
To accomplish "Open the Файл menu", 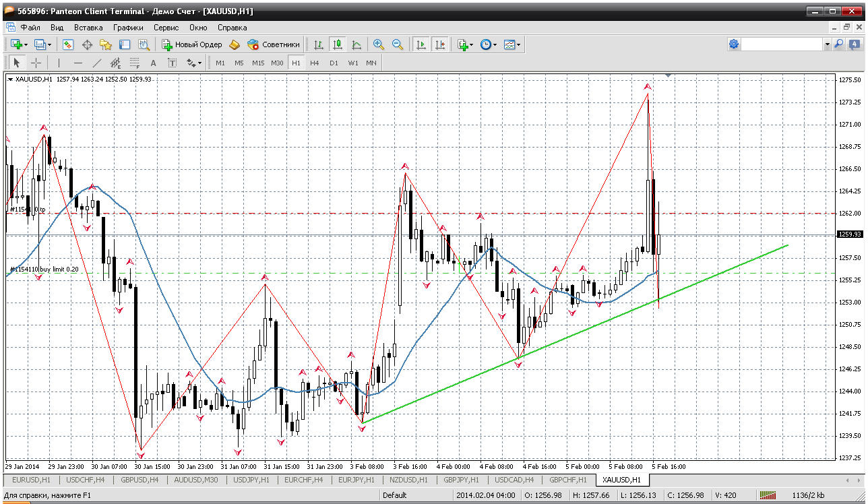I will [30, 28].
